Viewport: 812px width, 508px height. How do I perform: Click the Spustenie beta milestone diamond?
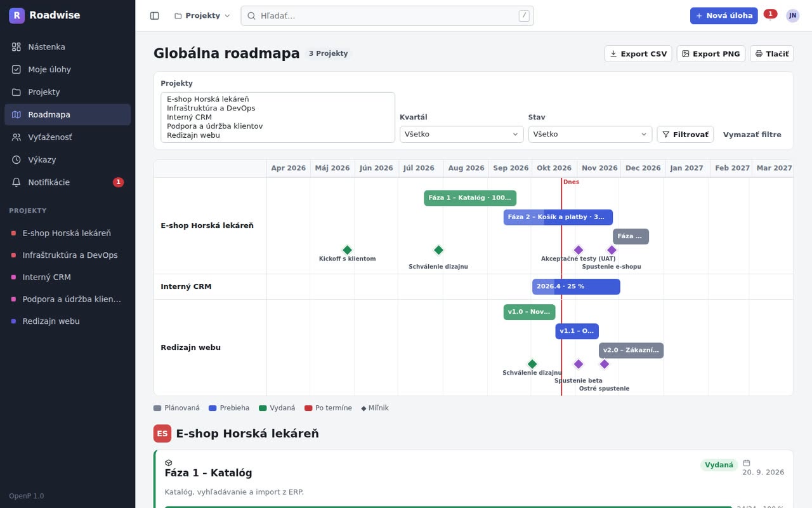click(579, 364)
